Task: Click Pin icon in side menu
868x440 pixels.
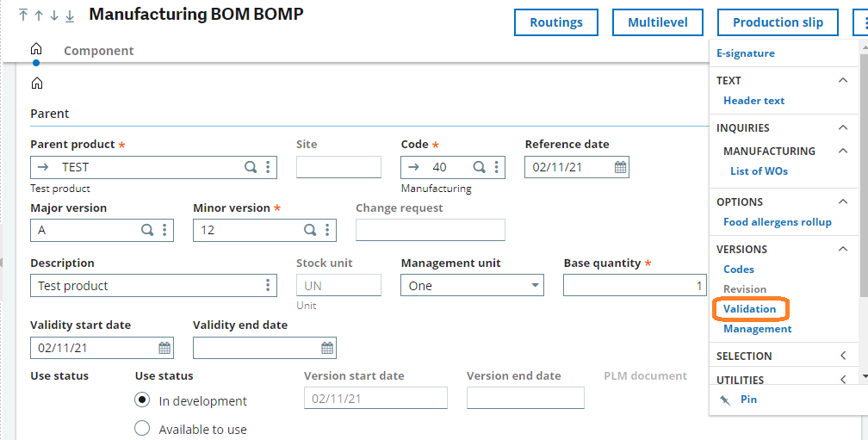Action: (725, 400)
